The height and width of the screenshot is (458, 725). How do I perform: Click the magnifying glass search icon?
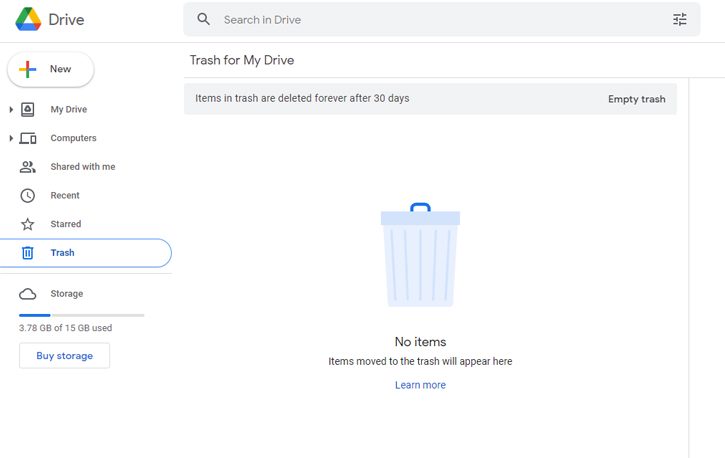[x=203, y=19]
